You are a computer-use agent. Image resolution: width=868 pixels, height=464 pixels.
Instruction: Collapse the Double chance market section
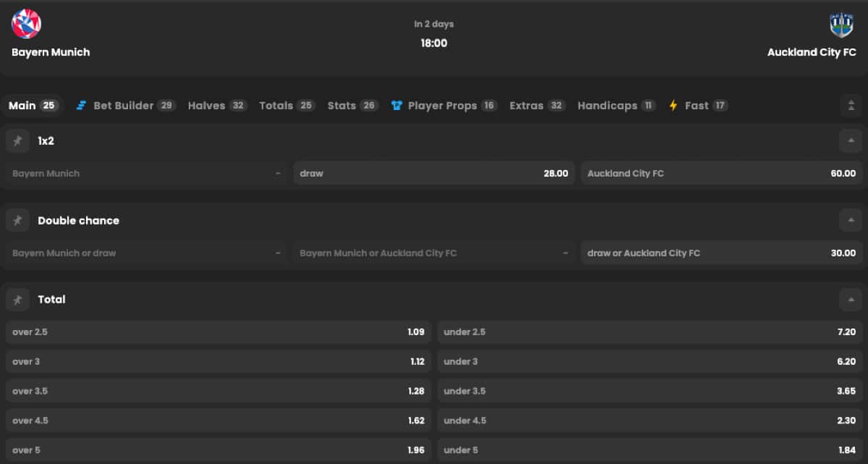[x=851, y=221]
